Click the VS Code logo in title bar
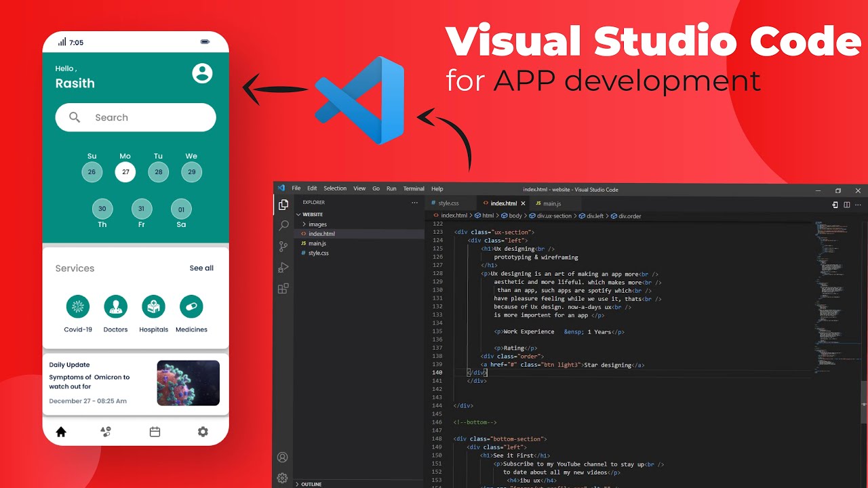This screenshot has height=488, width=868. coord(281,188)
